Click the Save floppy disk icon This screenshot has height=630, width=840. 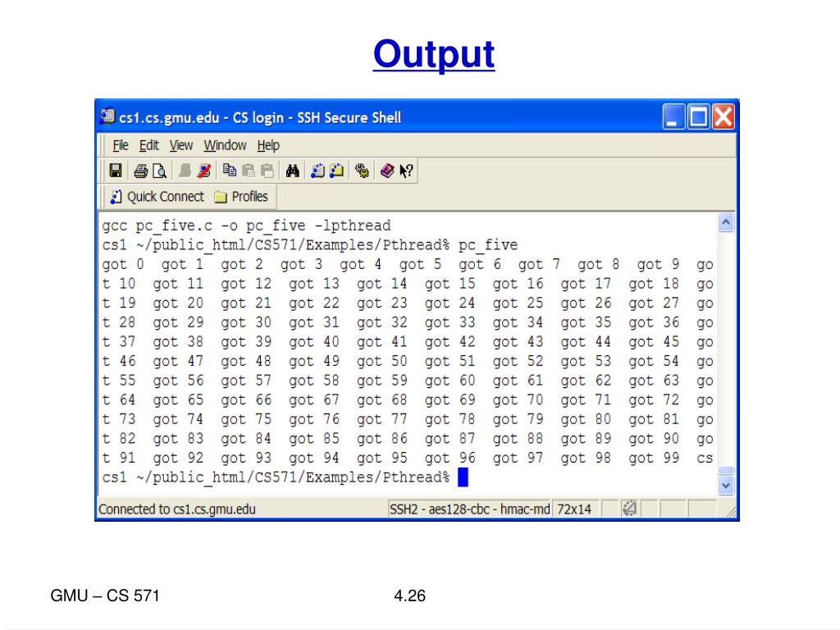click(x=115, y=171)
